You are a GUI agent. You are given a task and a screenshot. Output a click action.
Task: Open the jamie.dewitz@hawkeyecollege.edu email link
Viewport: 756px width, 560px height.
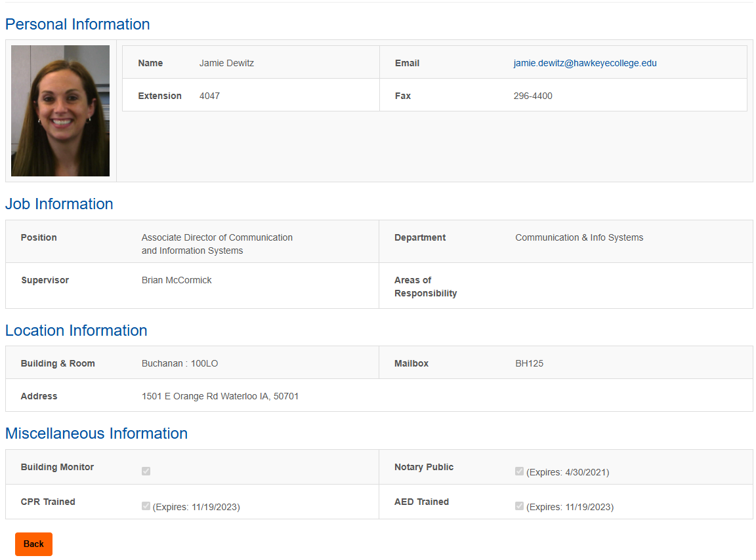pyautogui.click(x=585, y=64)
